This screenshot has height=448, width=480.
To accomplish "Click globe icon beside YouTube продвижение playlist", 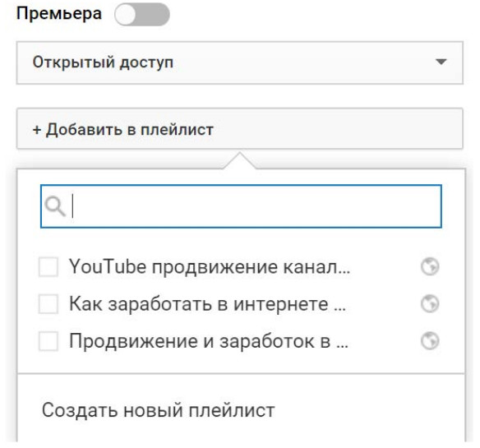I will coord(430,266).
